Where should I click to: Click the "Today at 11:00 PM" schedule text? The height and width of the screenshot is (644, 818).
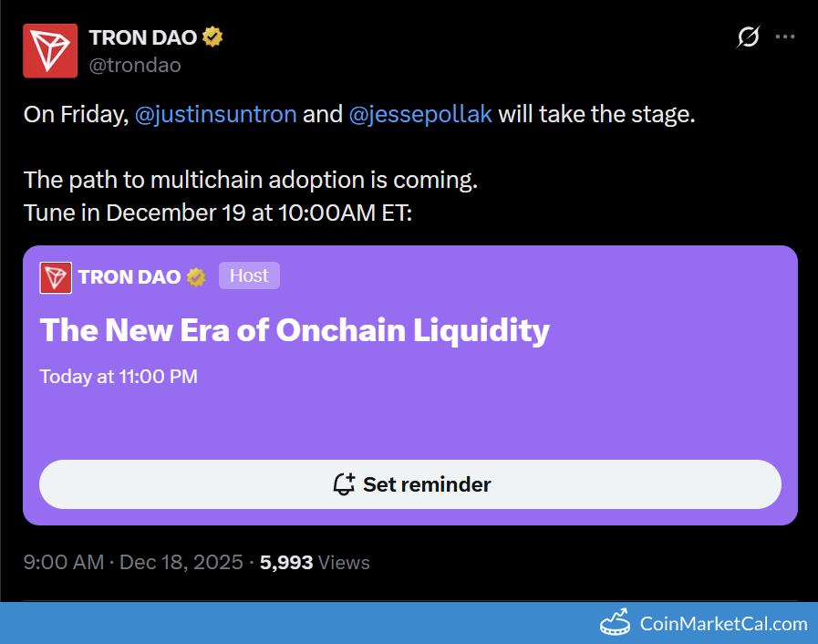[119, 376]
